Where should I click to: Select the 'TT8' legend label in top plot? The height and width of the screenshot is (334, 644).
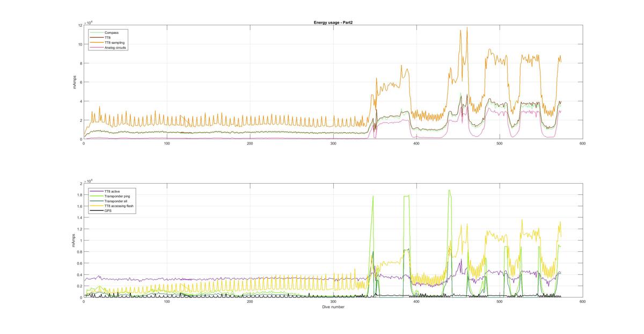point(108,38)
